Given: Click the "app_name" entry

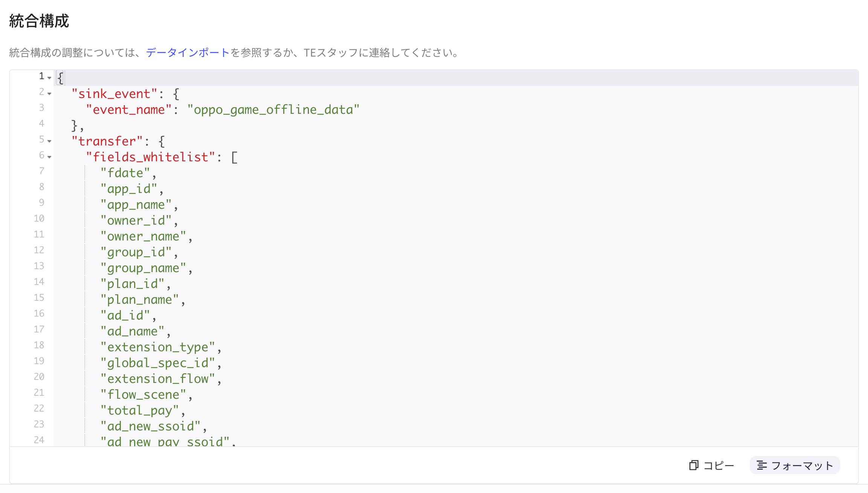Looking at the screenshot, I should [136, 205].
